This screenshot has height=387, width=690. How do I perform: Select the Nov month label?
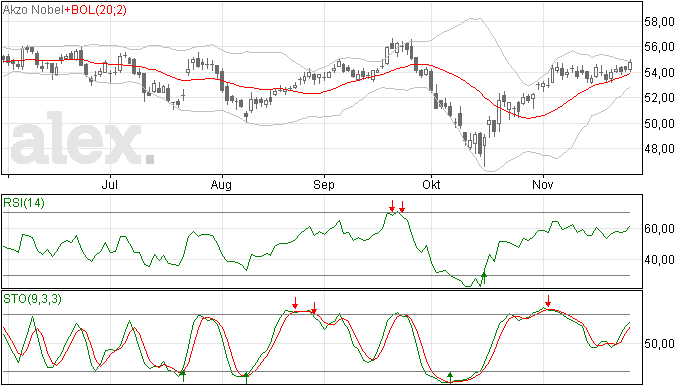pyautogui.click(x=543, y=184)
